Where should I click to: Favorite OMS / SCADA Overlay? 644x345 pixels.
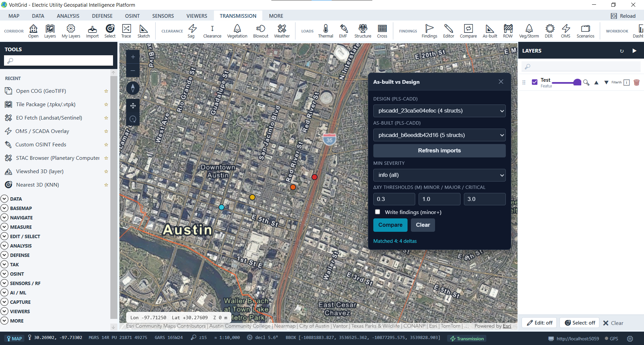pos(106,131)
